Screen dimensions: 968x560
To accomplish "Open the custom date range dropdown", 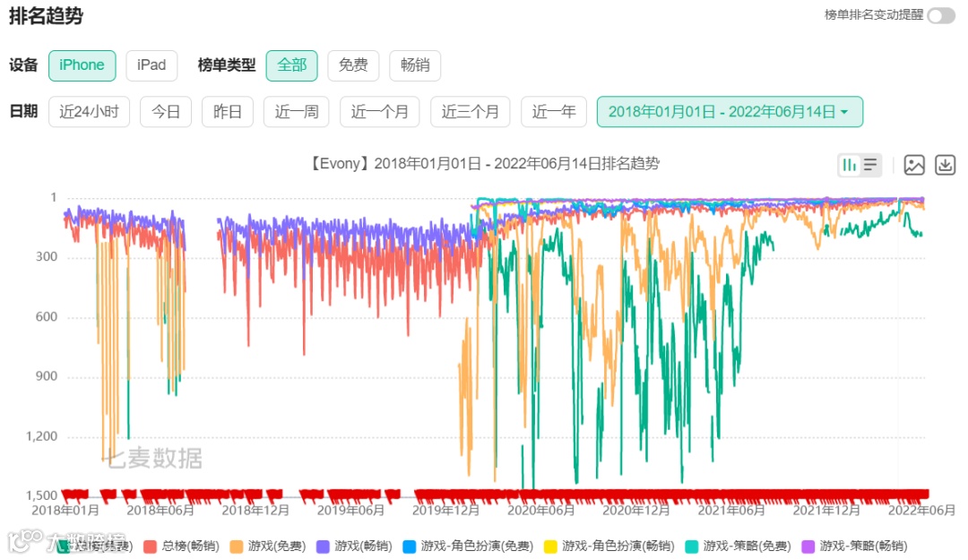I will (730, 112).
